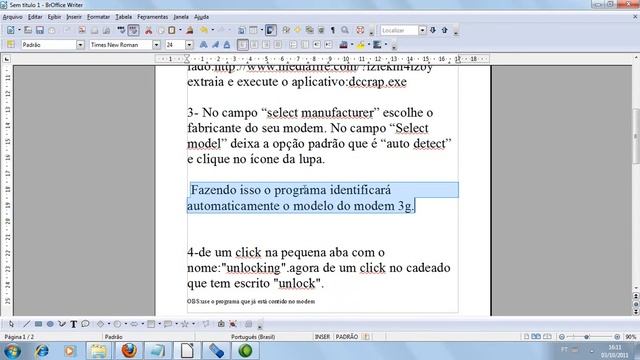640x360 pixels.
Task: Find previous using the up arrow
Action: click(444, 30)
